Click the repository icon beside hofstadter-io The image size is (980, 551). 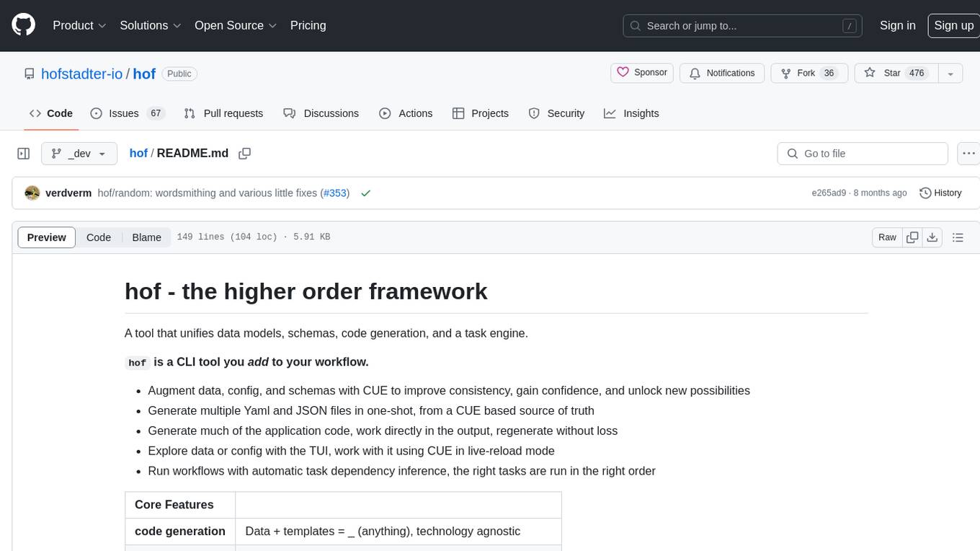pos(29,74)
